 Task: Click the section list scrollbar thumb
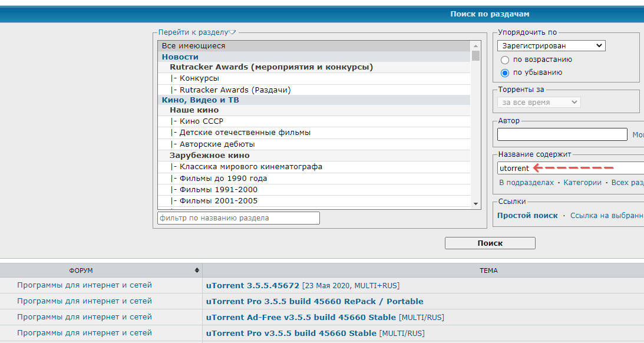[x=475, y=55]
